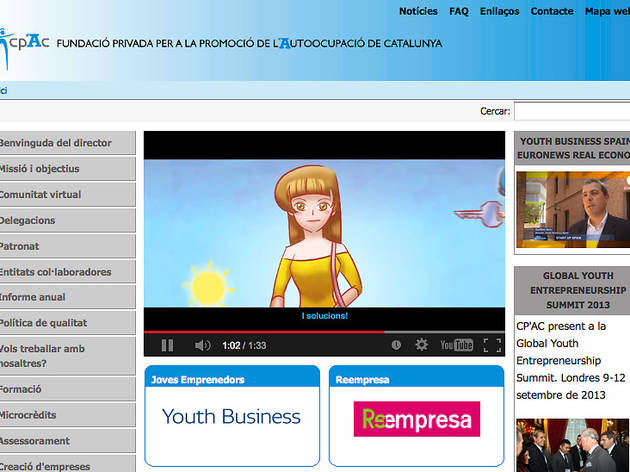Go to Delegacions in the sidebar
This screenshot has width=630, height=472.
[68, 220]
